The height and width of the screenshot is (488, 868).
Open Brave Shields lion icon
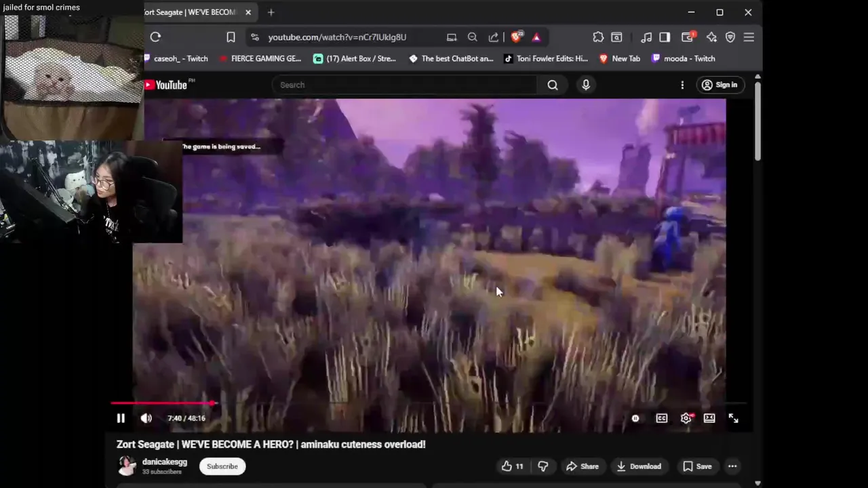516,37
